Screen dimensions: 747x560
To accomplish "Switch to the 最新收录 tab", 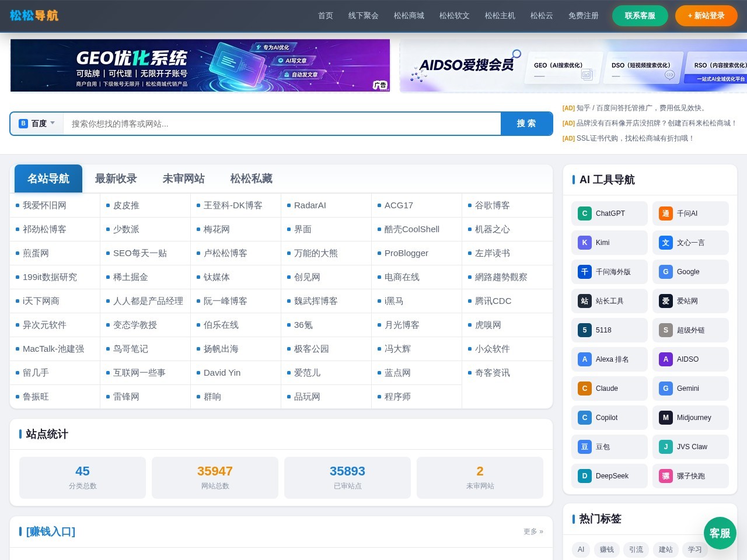I will point(116,178).
